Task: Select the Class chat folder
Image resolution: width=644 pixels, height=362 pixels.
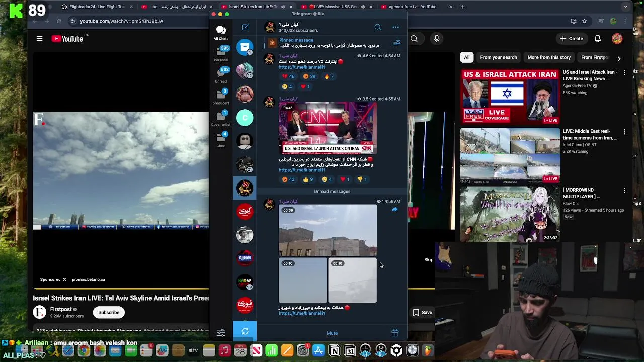Action: 221,140
